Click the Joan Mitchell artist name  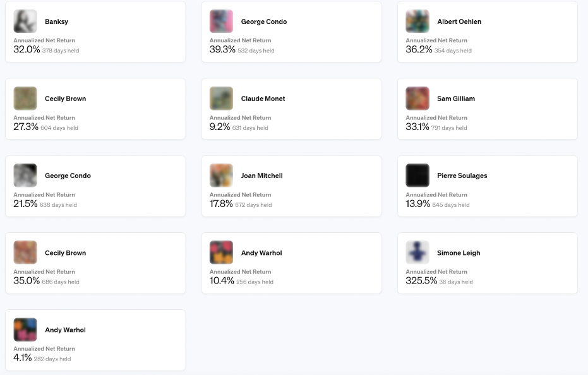pos(261,176)
